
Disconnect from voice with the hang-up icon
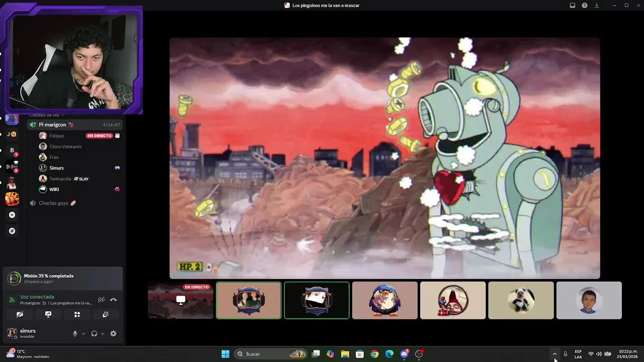click(x=113, y=300)
